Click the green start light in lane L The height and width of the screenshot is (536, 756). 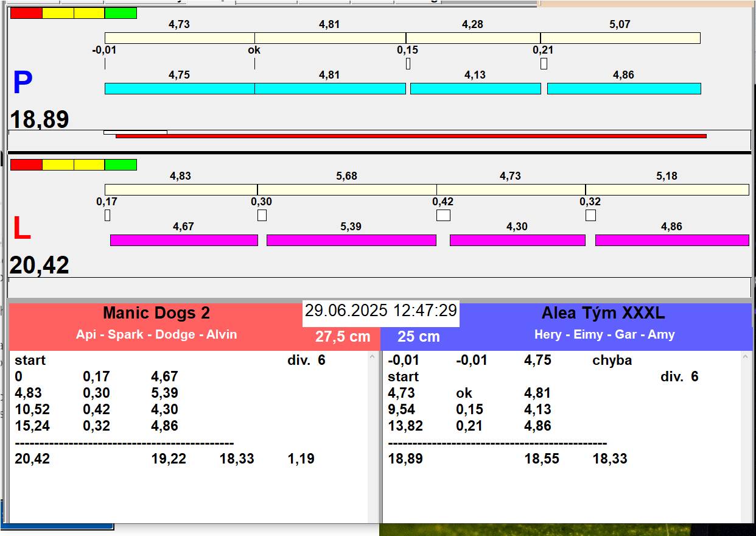pos(121,164)
